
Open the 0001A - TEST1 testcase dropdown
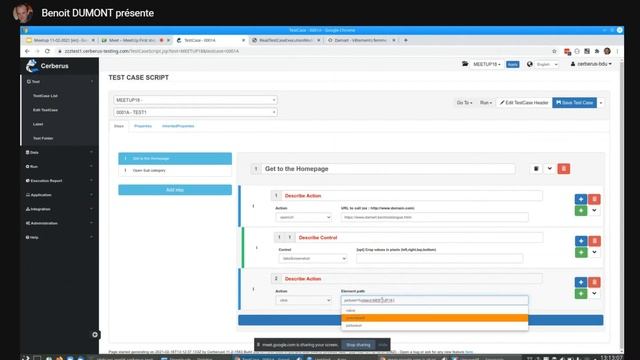click(x=196, y=112)
